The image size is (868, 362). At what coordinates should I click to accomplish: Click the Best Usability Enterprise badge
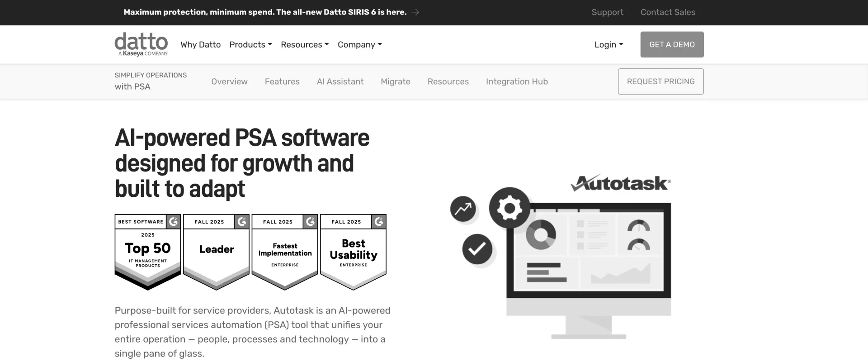(x=353, y=252)
